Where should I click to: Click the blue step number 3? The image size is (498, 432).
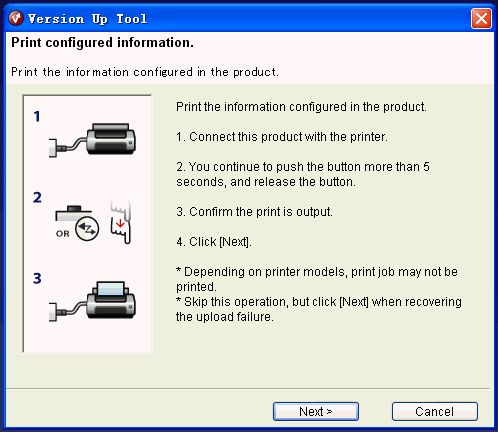(x=37, y=278)
